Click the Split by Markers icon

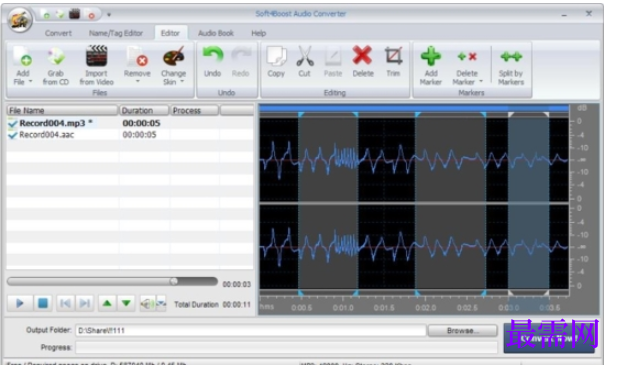pyautogui.click(x=511, y=57)
